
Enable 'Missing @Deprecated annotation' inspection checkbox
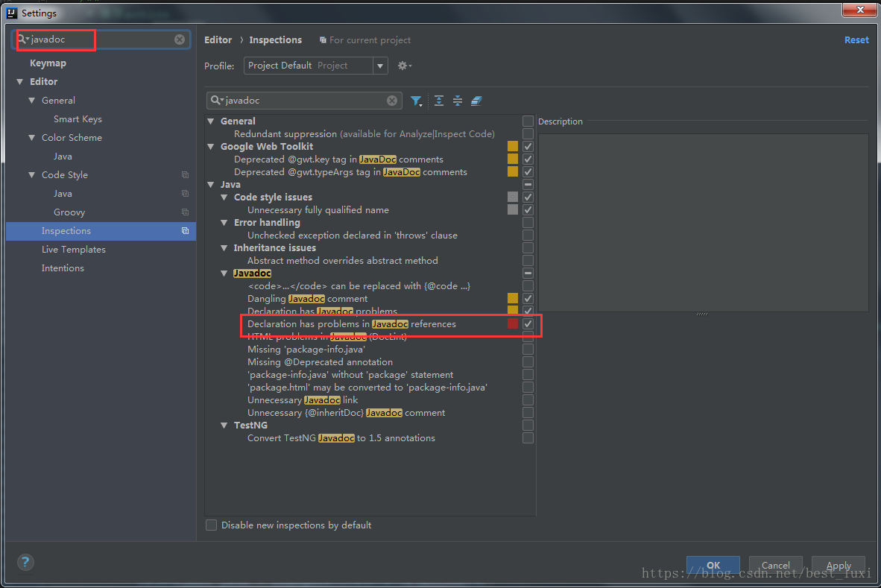[x=528, y=362]
